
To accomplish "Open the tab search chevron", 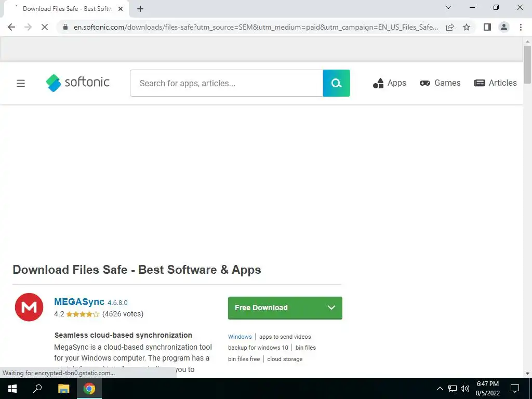I will pyautogui.click(x=448, y=7).
